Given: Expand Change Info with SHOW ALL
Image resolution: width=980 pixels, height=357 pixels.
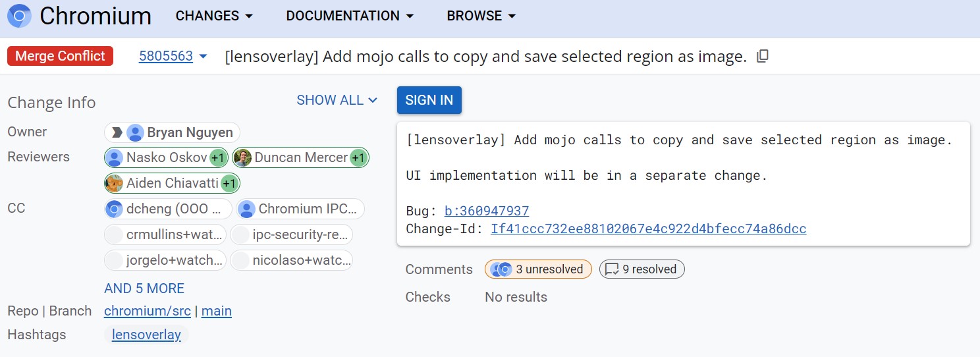Looking at the screenshot, I should [x=337, y=100].
